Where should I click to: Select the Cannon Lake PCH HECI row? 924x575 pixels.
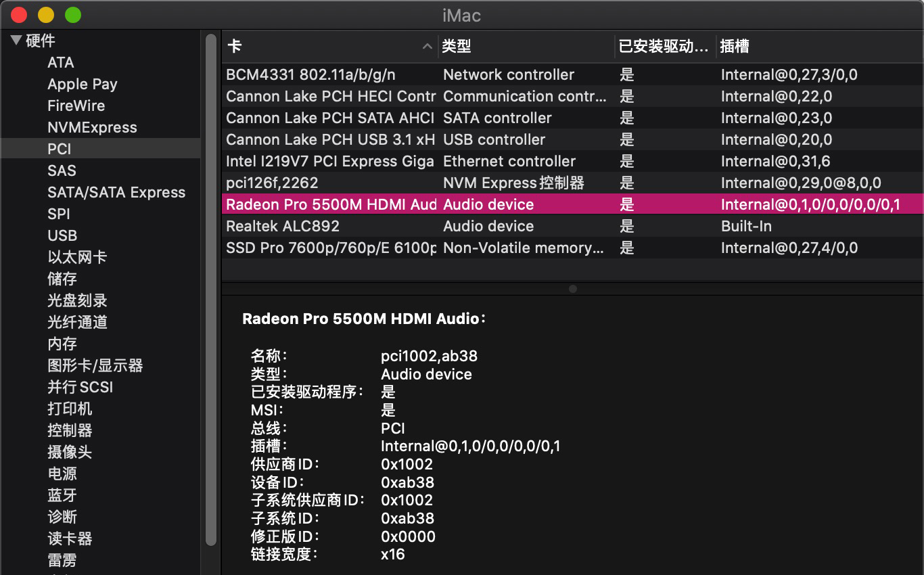point(573,96)
